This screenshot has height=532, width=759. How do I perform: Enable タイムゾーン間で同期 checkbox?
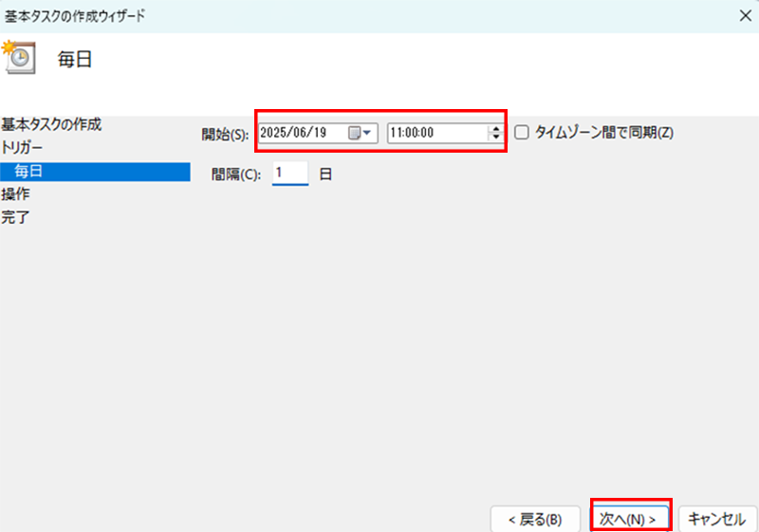521,132
